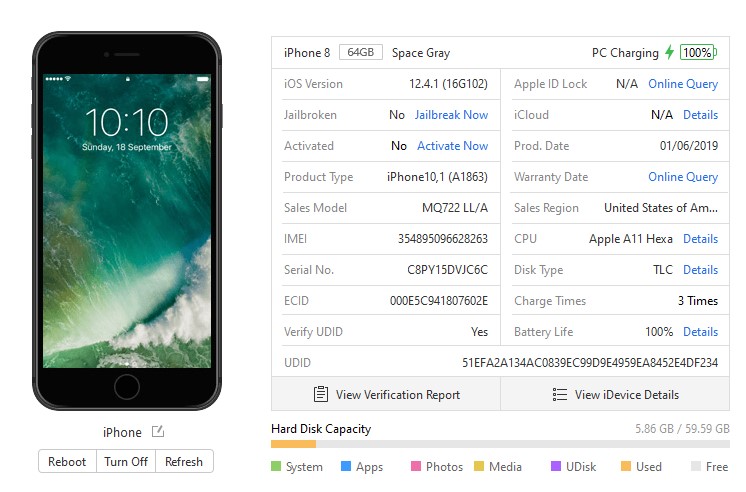
Task: Click the Activate Now link
Action: [452, 146]
